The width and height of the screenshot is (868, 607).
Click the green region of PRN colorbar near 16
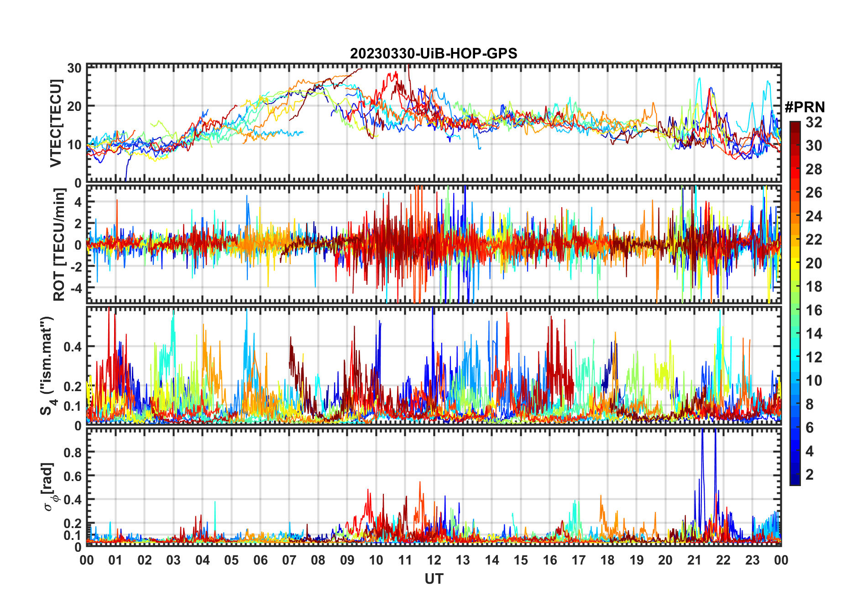795,310
